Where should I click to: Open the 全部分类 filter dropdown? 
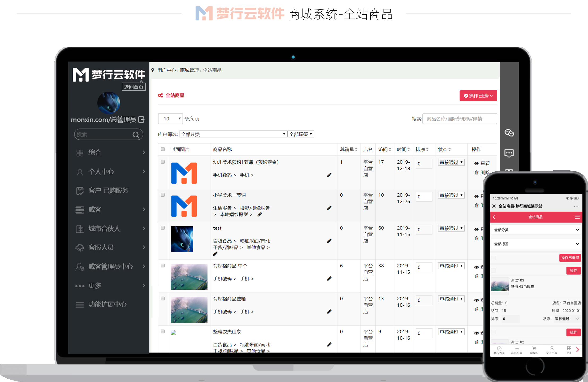[233, 134]
